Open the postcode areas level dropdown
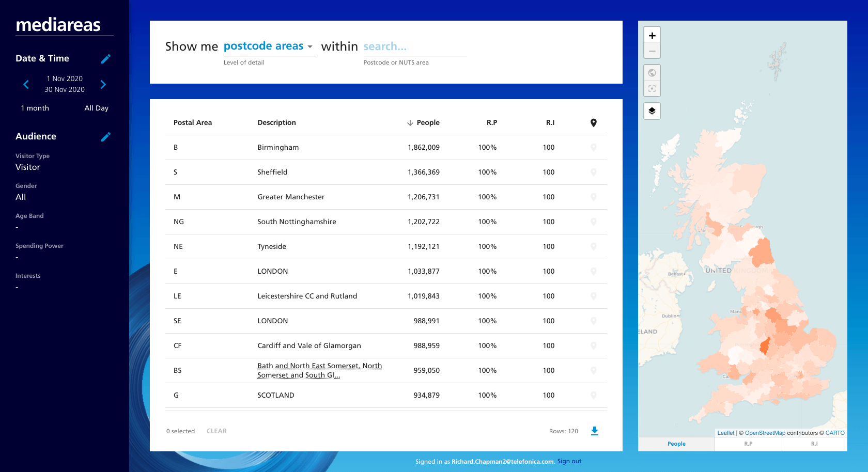This screenshot has width=868, height=472. (x=269, y=46)
